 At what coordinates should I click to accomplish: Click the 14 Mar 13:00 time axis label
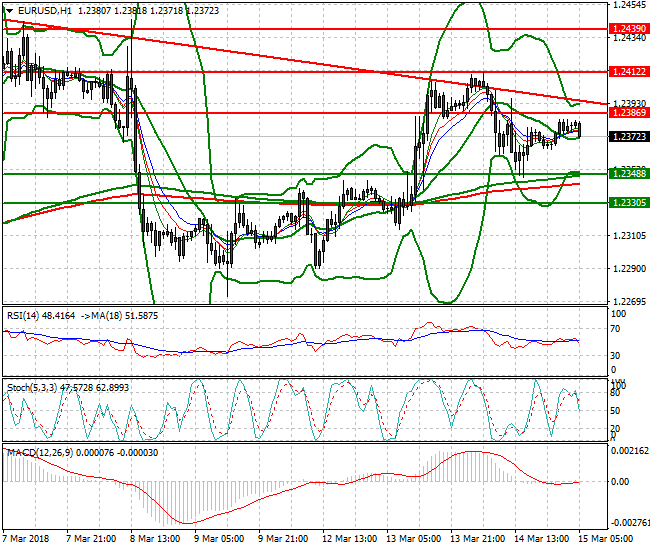pos(541,539)
